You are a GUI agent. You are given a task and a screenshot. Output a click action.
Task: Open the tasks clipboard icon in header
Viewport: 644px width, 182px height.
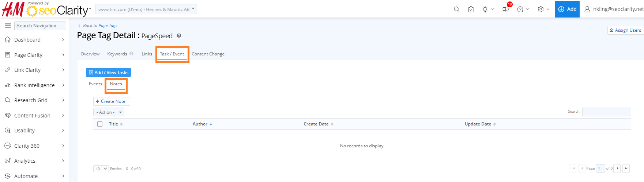pos(471,9)
